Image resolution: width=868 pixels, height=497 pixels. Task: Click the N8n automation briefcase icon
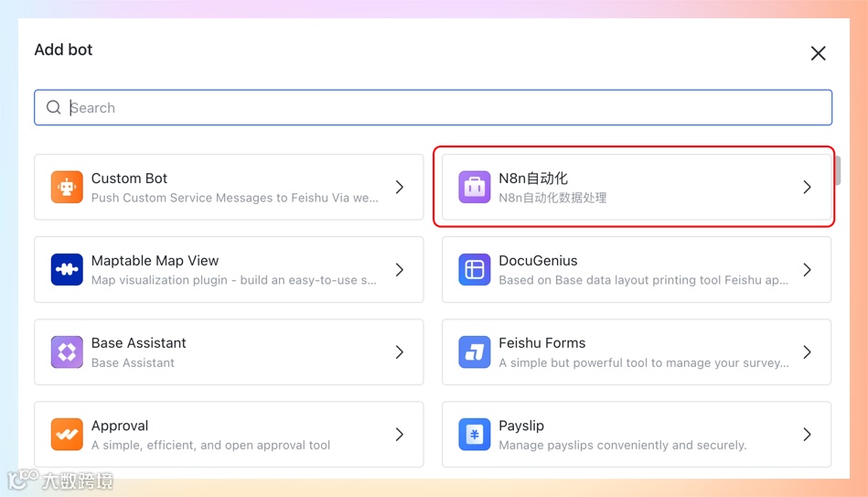pos(474,187)
